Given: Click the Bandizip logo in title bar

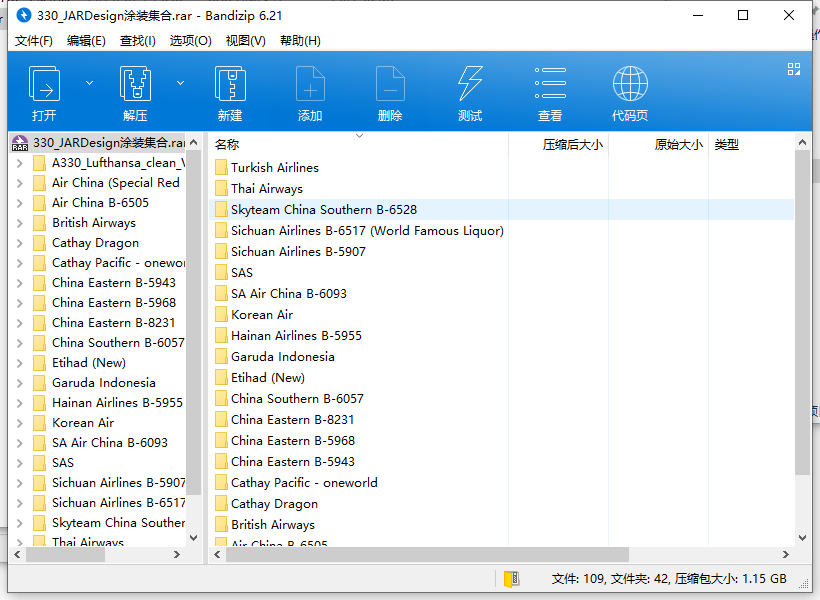Looking at the screenshot, I should [x=24, y=15].
